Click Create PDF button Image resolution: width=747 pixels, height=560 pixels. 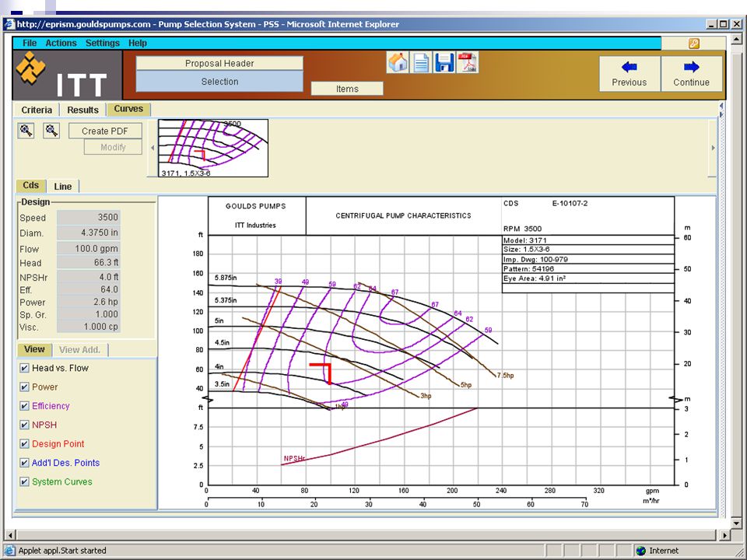pos(105,131)
